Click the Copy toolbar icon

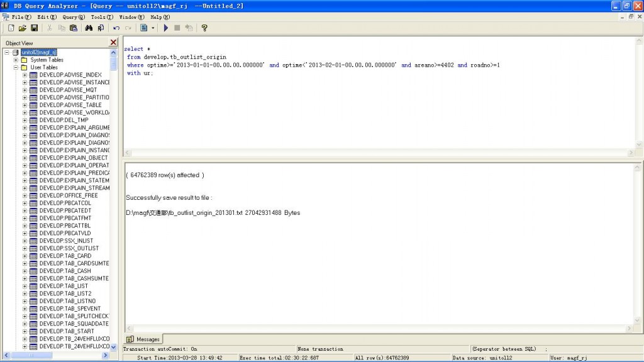(x=62, y=28)
